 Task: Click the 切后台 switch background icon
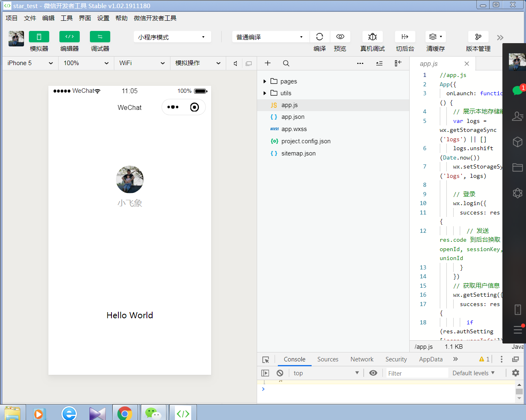[x=405, y=37]
